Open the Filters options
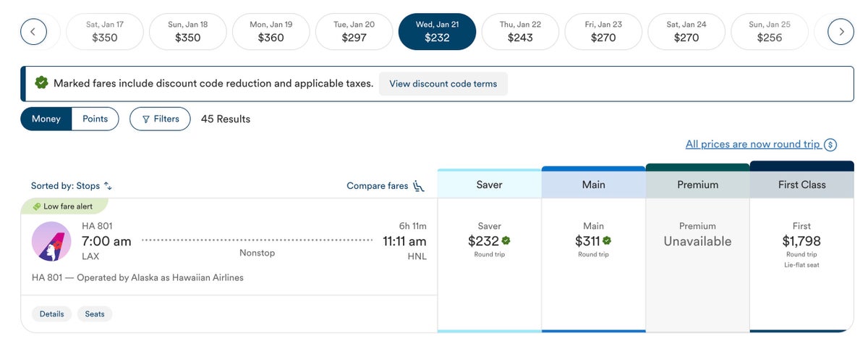Viewport: 868px width, 344px height. (x=160, y=119)
